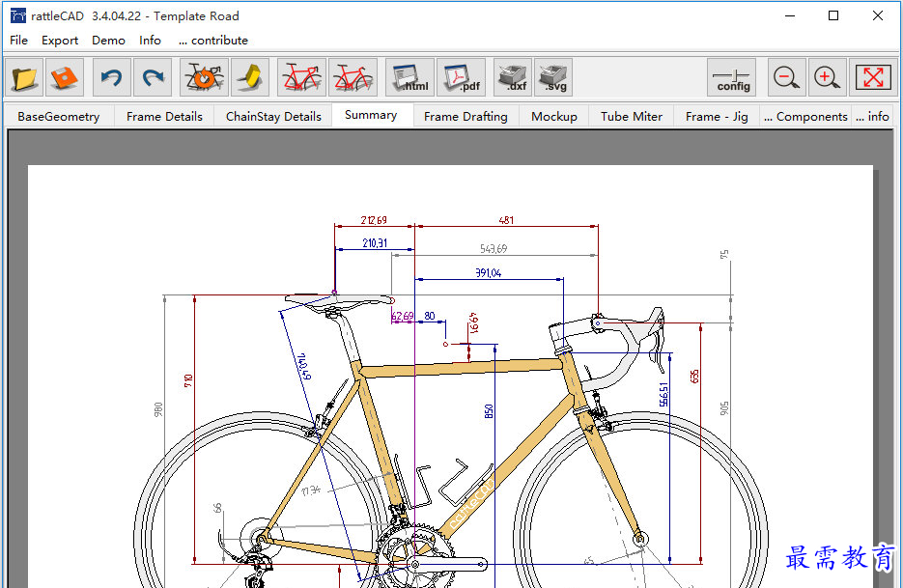This screenshot has width=903, height=588.
Task: Undo the last change
Action: coord(112,77)
